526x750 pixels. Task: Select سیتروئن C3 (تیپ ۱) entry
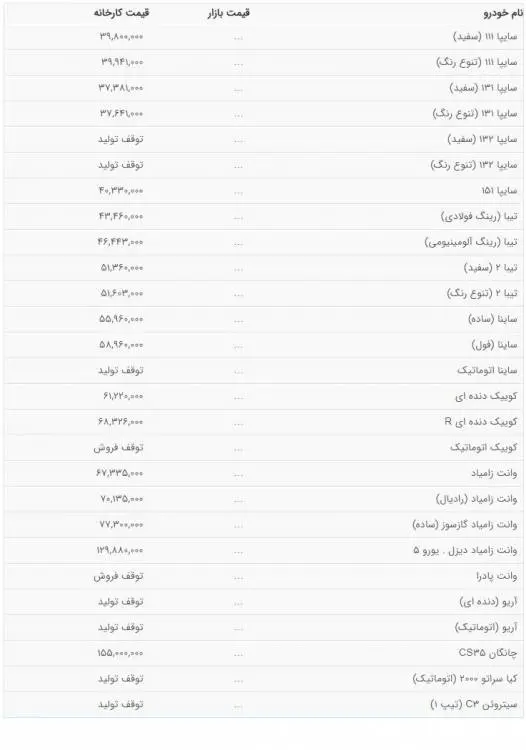tap(474, 705)
